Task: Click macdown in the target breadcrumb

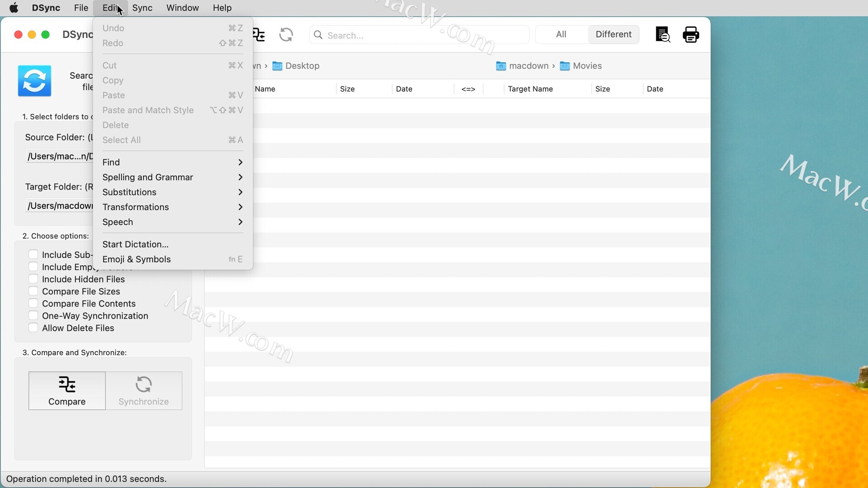Action: (529, 66)
